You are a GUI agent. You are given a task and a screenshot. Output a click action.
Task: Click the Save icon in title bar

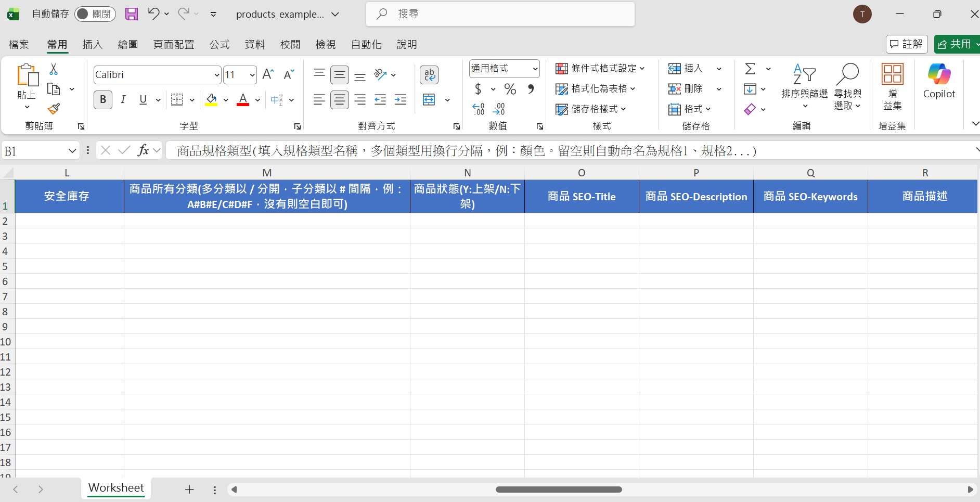pyautogui.click(x=132, y=14)
